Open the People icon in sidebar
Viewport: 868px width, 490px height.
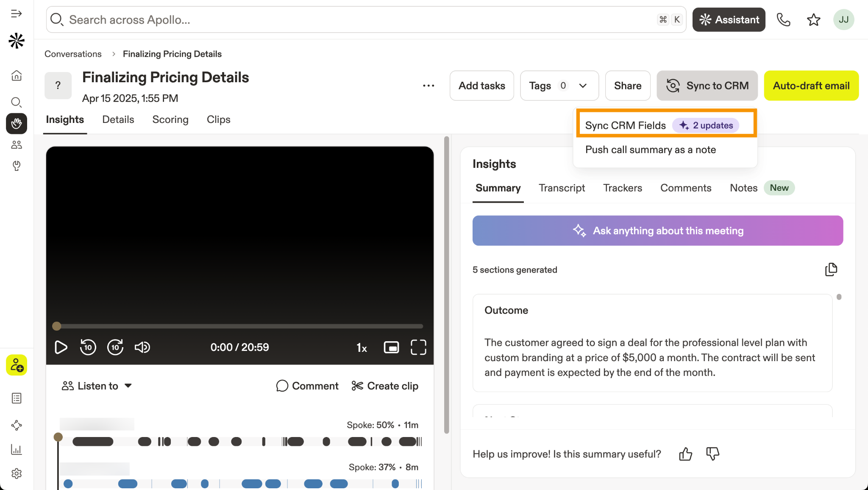point(17,145)
